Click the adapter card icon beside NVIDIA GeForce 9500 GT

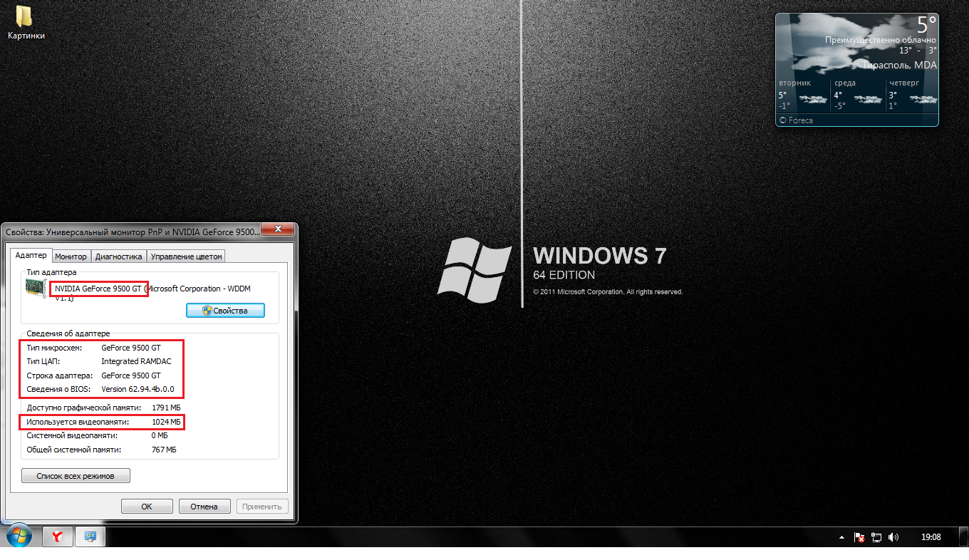click(37, 289)
